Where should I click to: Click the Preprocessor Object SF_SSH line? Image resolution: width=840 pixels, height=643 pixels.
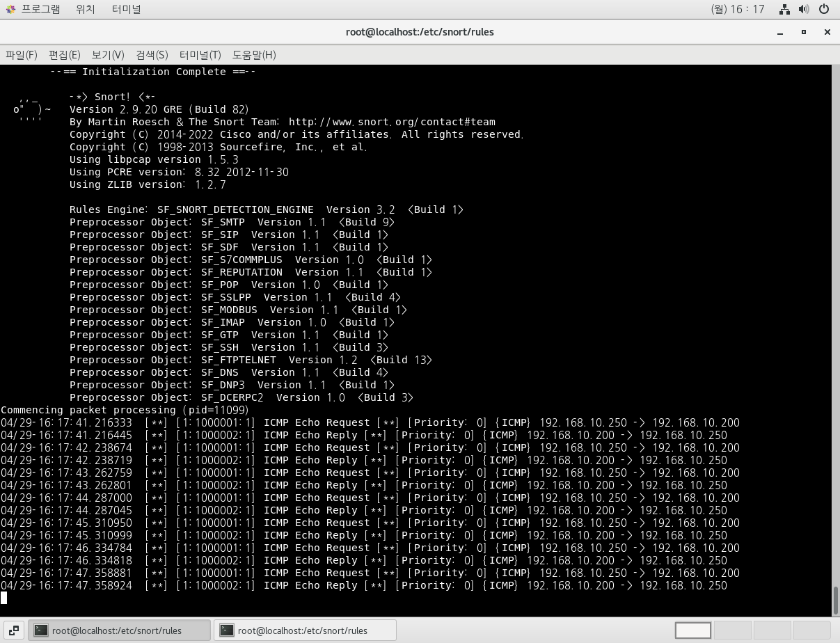[229, 347]
